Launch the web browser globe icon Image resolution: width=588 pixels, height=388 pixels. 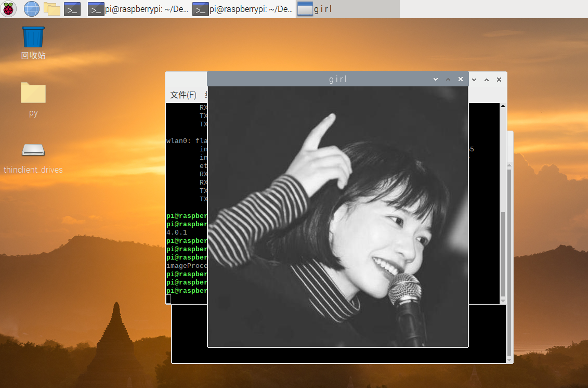click(32, 9)
